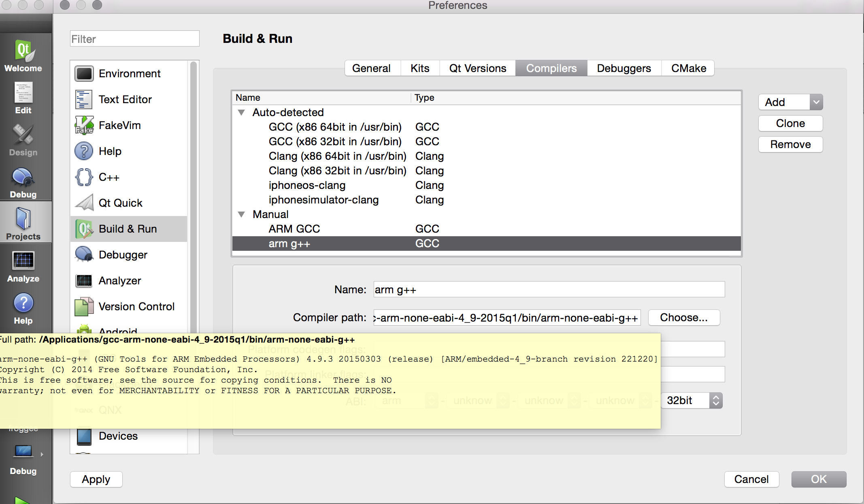The height and width of the screenshot is (504, 864).
Task: Click the compiler Name field
Action: tap(549, 290)
